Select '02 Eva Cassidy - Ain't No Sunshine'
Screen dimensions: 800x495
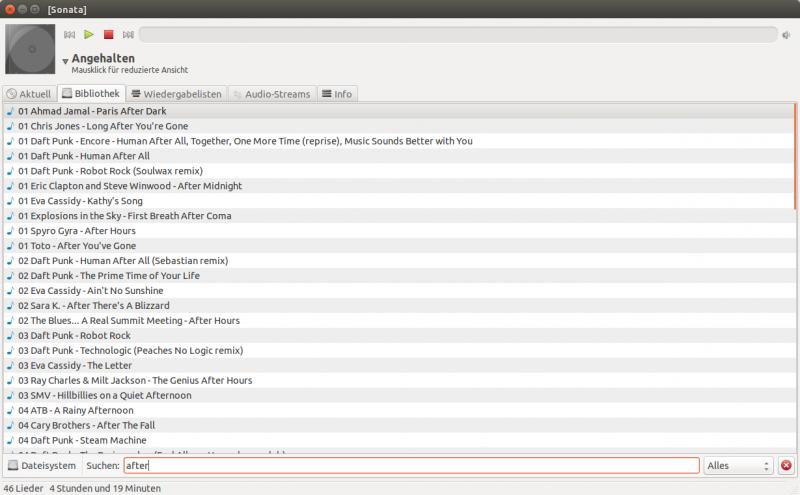[x=398, y=291]
